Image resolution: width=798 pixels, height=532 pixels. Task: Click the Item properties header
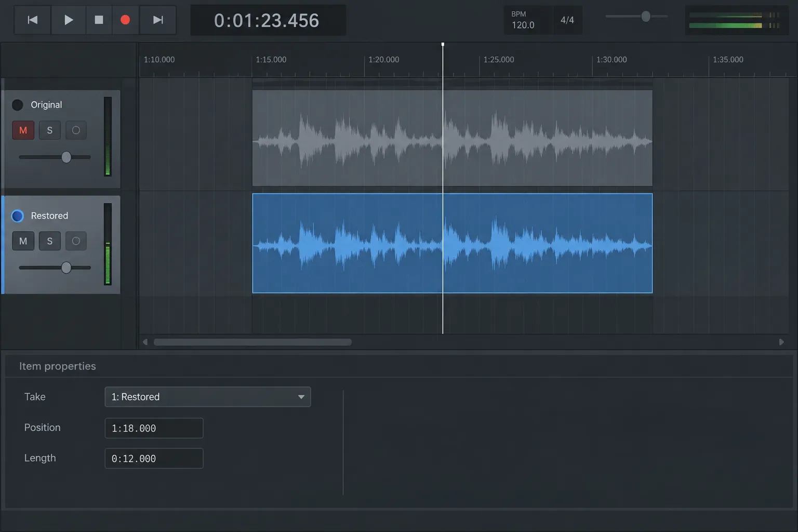[x=58, y=366]
